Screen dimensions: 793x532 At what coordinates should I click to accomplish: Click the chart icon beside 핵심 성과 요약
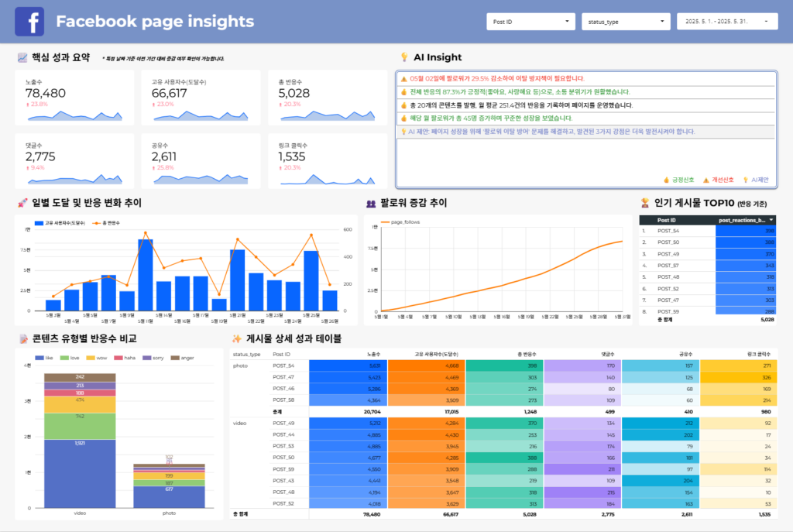click(22, 57)
